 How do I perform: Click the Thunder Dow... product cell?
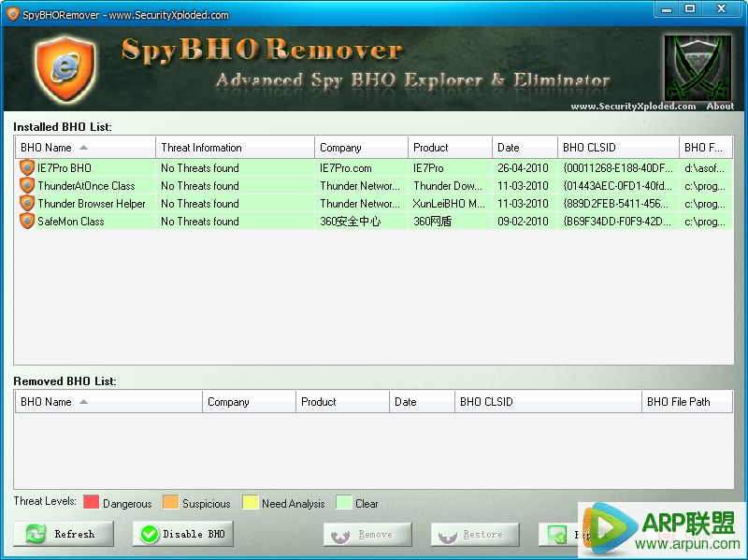(x=448, y=185)
